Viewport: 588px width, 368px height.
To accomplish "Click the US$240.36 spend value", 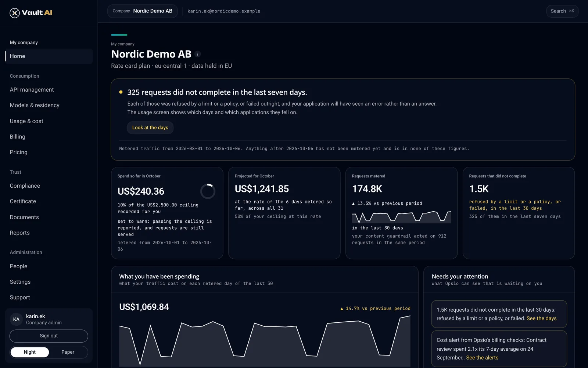I will 141,191.
